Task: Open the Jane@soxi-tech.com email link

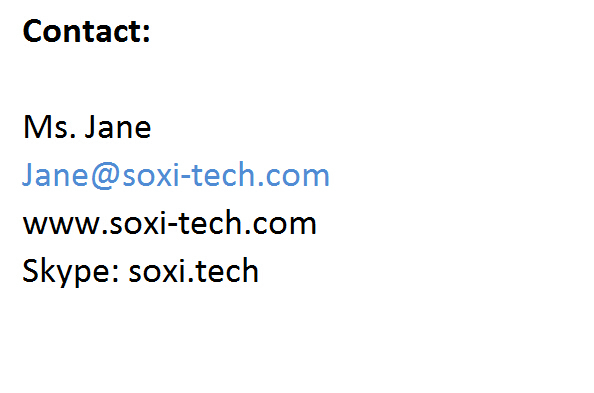Action: click(176, 175)
